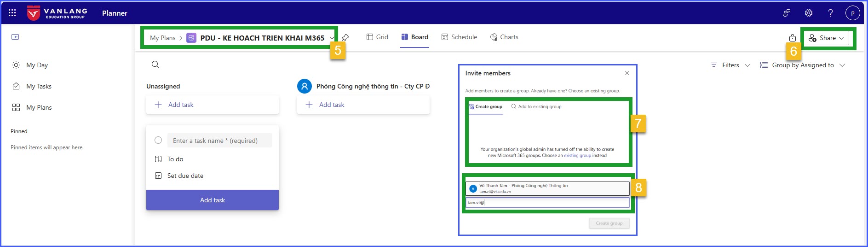Open the app launcher waffle grid
868x247 pixels.
(x=12, y=13)
